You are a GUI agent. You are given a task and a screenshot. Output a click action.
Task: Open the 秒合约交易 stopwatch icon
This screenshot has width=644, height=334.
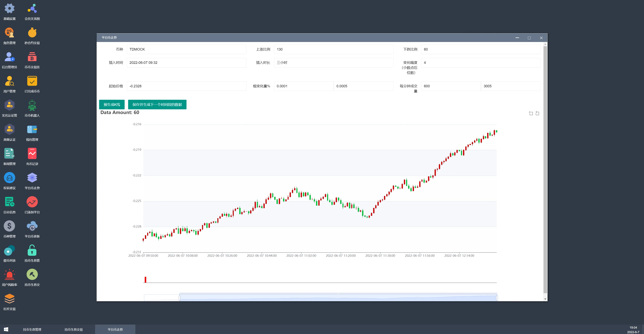coord(32,33)
